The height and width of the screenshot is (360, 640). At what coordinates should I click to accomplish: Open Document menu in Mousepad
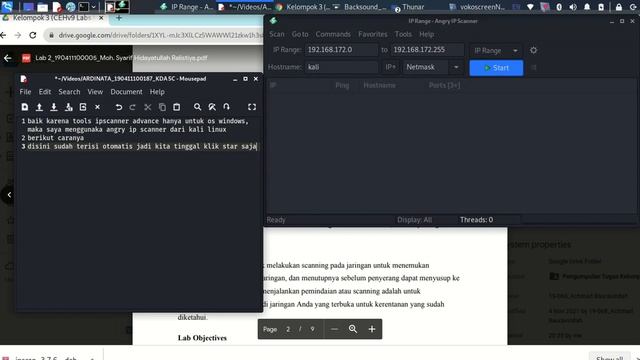127,92
